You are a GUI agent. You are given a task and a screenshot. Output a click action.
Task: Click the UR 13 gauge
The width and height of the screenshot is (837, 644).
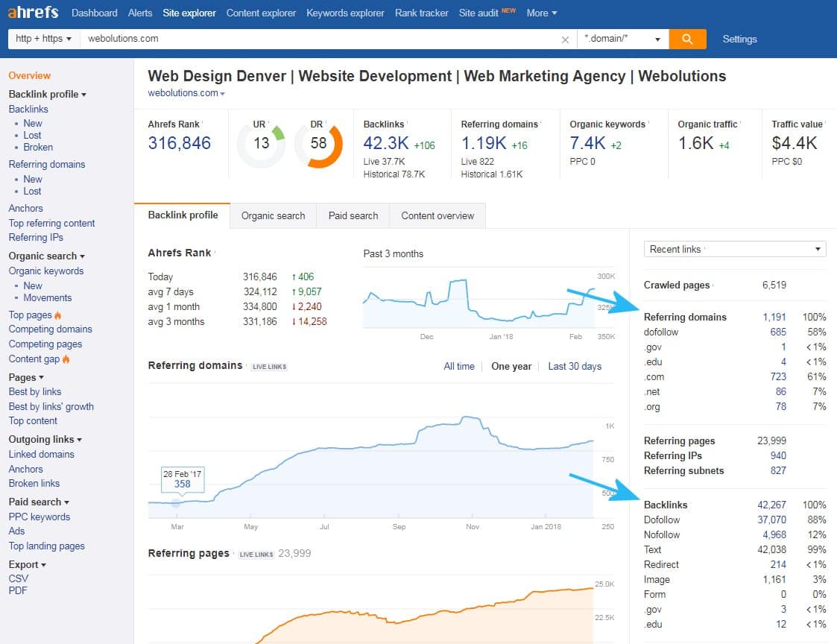click(x=261, y=144)
